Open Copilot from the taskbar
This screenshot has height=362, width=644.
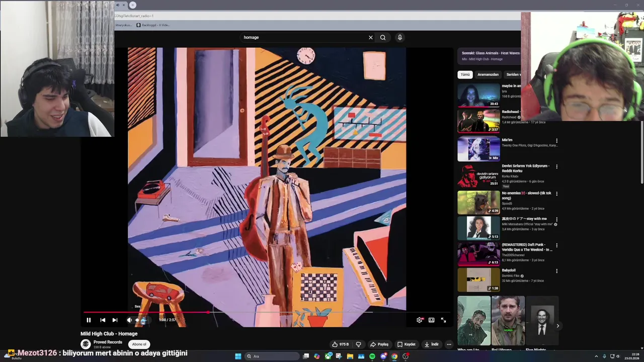point(316,356)
